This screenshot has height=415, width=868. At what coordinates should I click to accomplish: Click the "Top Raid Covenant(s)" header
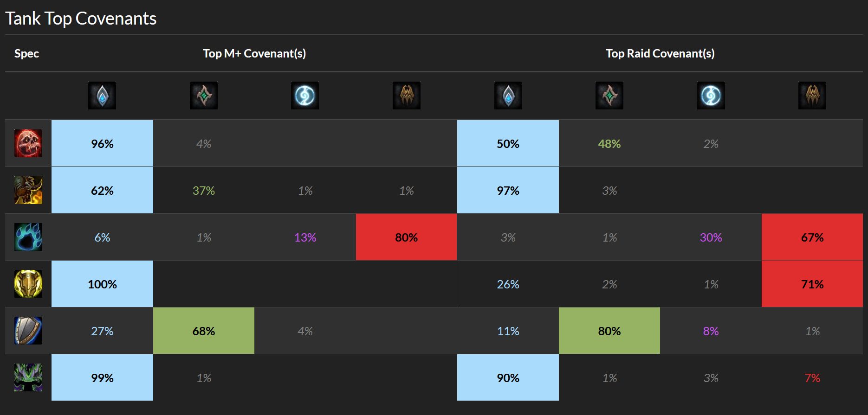(660, 53)
